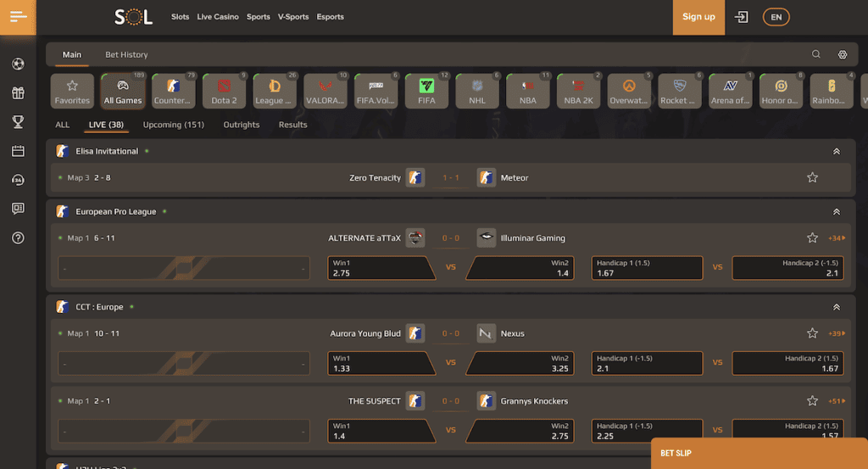
Task: Open the chat news sidebar icon
Action: click(x=18, y=209)
